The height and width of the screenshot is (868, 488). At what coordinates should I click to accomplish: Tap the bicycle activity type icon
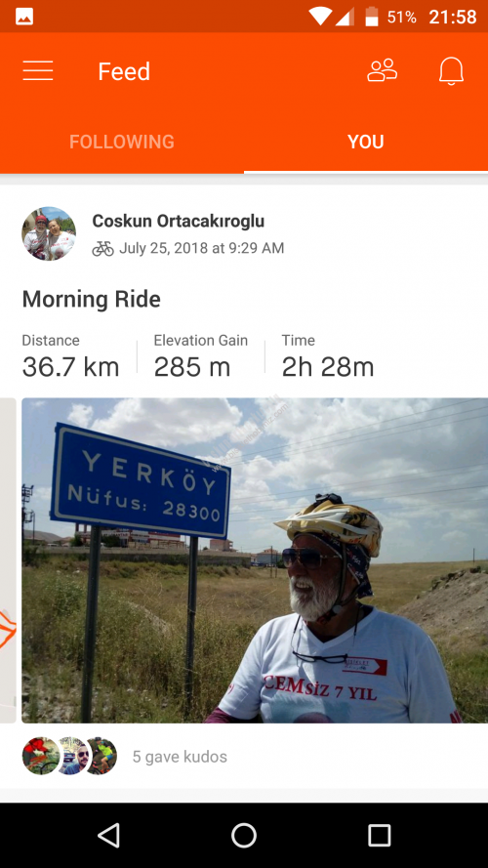102,249
